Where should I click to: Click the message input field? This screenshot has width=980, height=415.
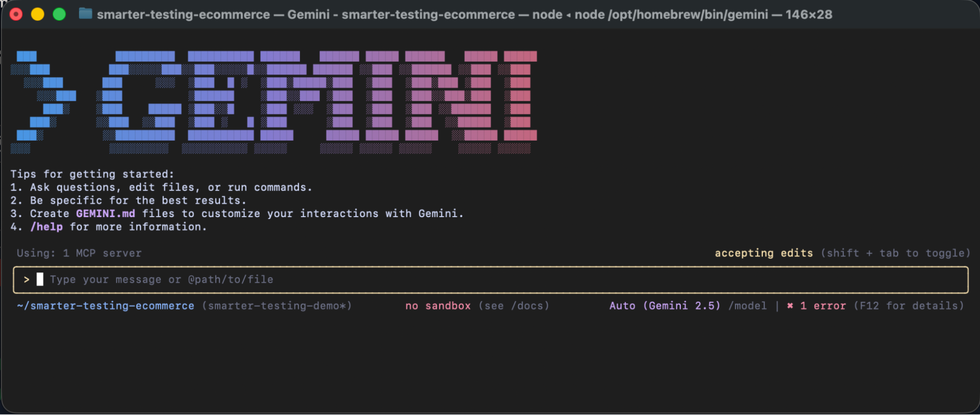[x=490, y=280]
